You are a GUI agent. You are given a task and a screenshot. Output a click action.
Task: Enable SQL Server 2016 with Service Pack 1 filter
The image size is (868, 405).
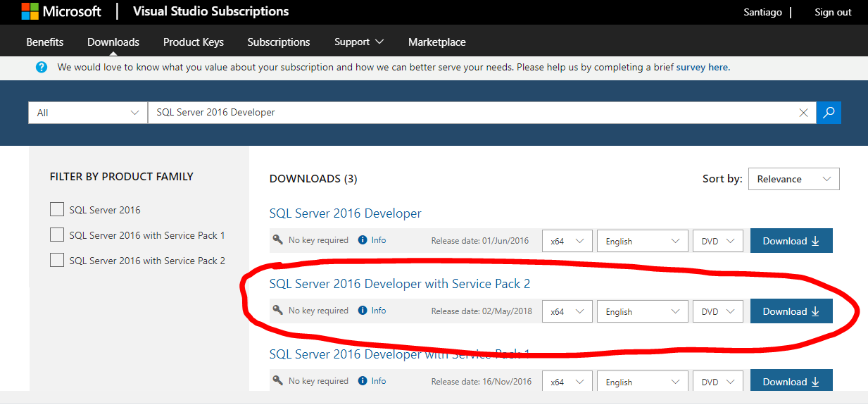click(x=57, y=235)
